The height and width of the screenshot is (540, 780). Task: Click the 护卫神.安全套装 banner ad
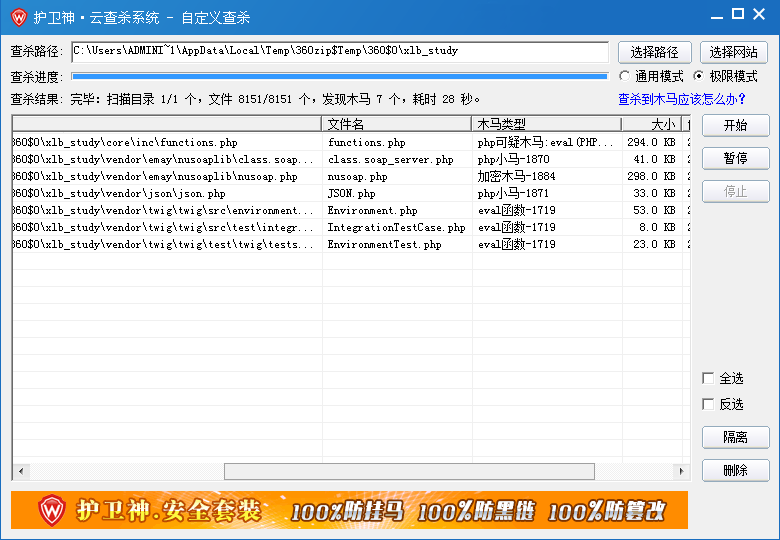[x=349, y=510]
